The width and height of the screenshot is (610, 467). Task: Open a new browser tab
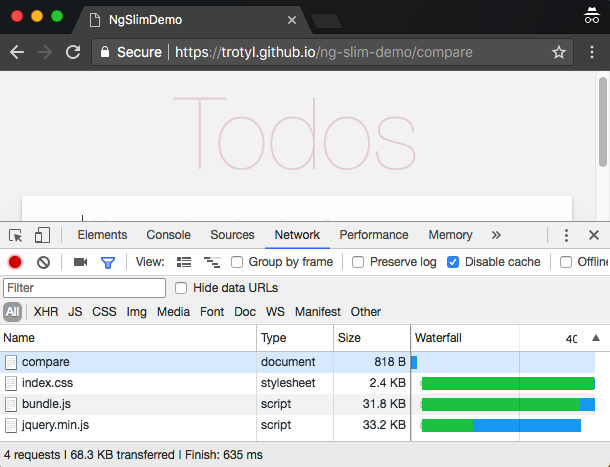pos(326,21)
